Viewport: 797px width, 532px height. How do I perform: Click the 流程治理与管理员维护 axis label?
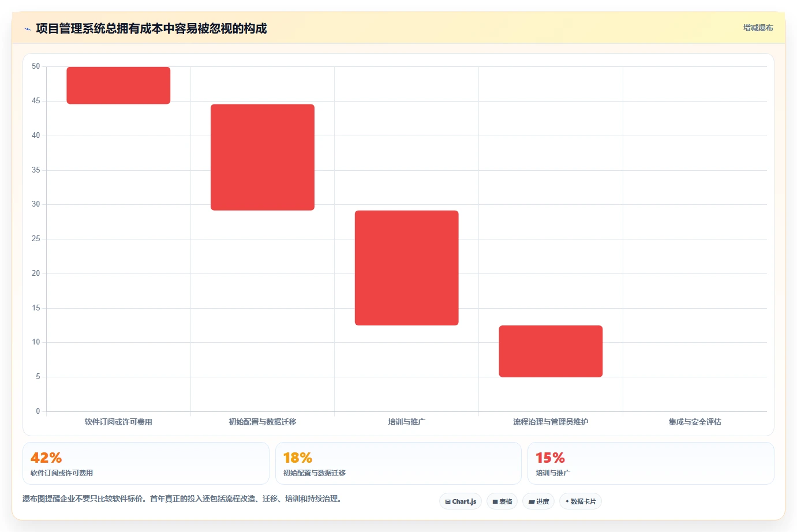[x=551, y=422]
